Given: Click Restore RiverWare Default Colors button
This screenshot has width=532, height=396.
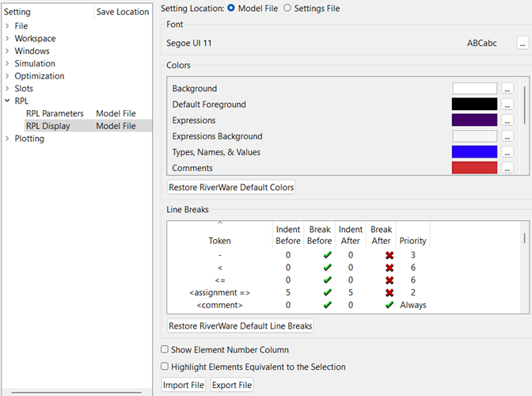Looking at the screenshot, I should [231, 188].
